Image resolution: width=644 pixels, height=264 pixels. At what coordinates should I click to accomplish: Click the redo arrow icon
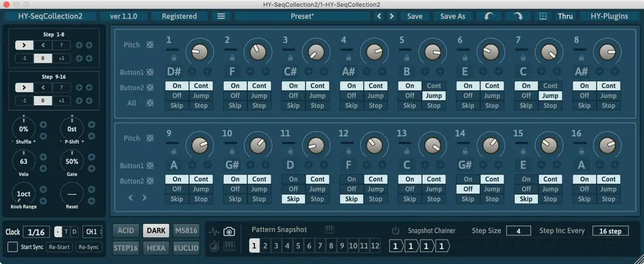pos(518,16)
